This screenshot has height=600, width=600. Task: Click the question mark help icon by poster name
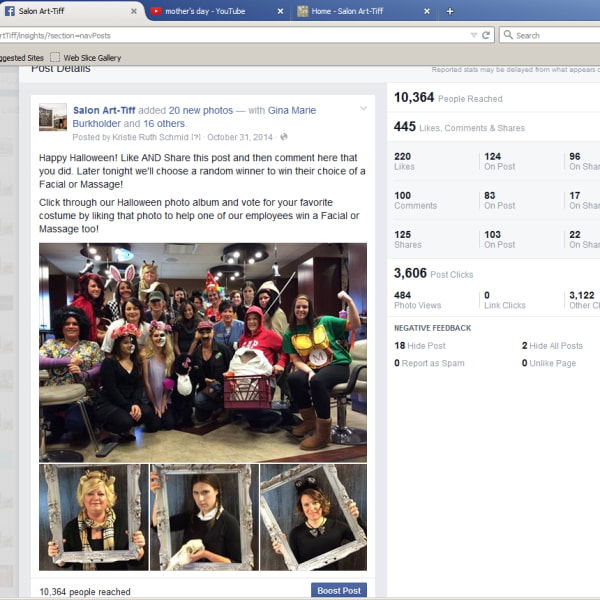(196, 137)
